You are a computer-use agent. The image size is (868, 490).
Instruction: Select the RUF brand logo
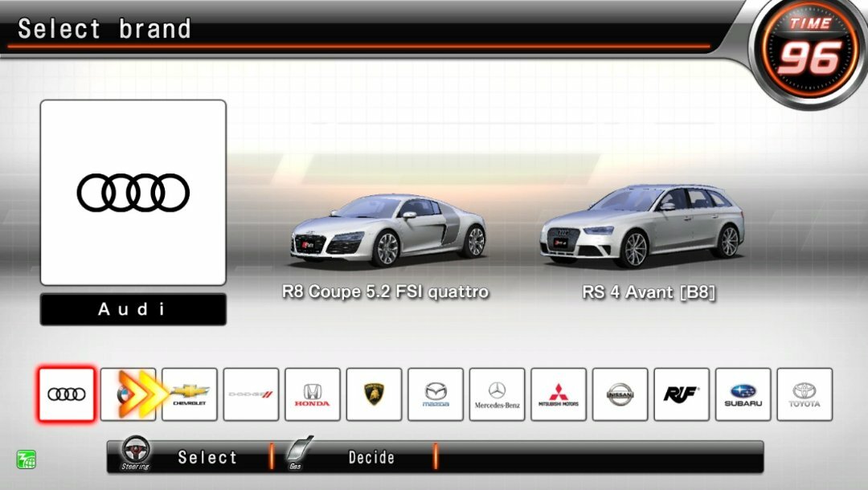(x=682, y=394)
